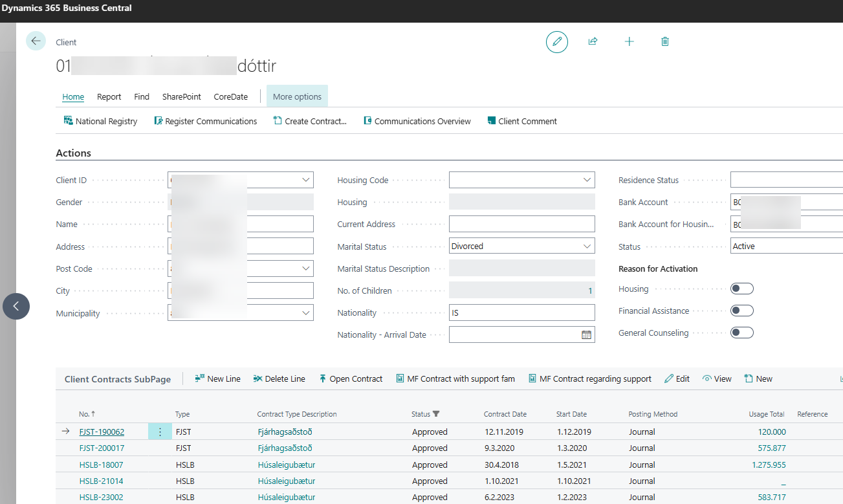Enable the Financial Assistance switch
843x504 pixels.
(741, 311)
